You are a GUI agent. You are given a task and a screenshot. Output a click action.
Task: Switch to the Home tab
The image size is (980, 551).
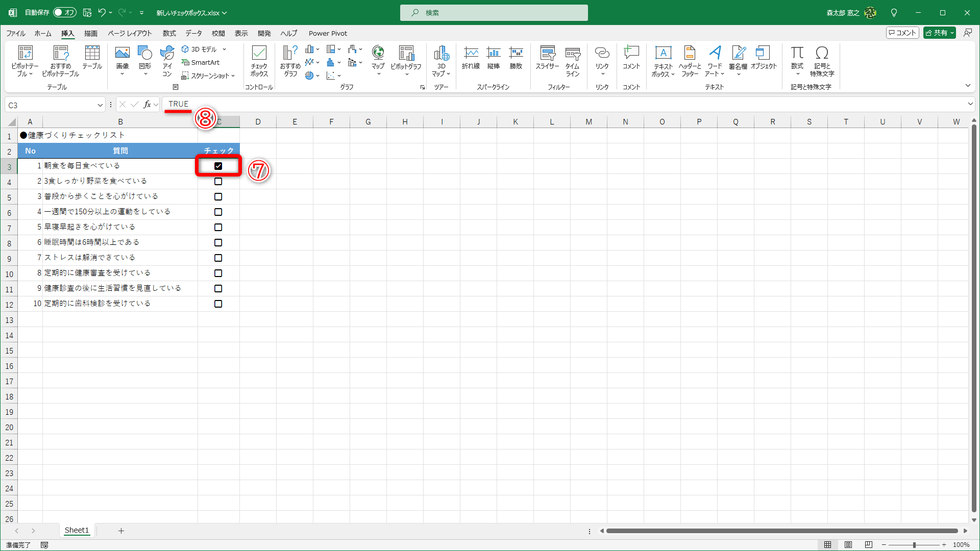43,33
